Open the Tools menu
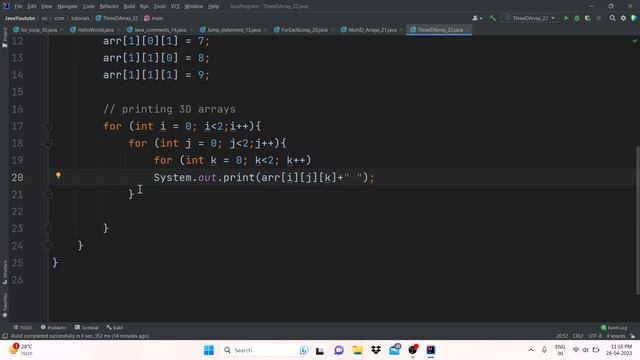 (160, 6)
